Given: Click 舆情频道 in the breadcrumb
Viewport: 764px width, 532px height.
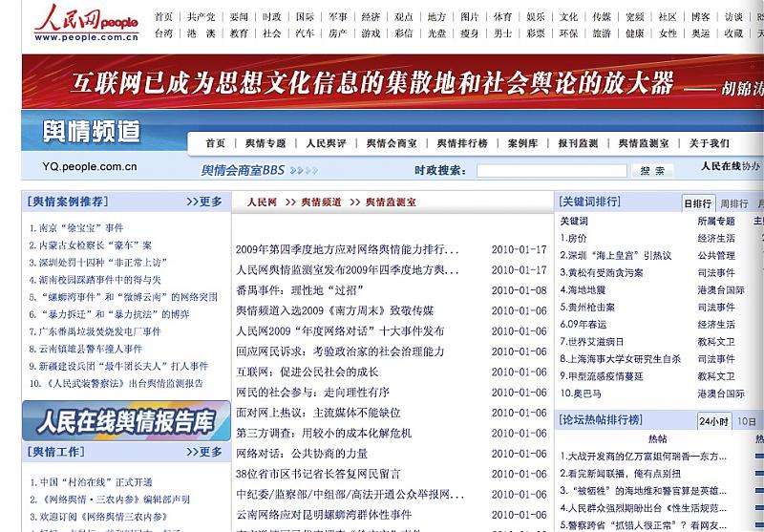Looking at the screenshot, I should (321, 202).
